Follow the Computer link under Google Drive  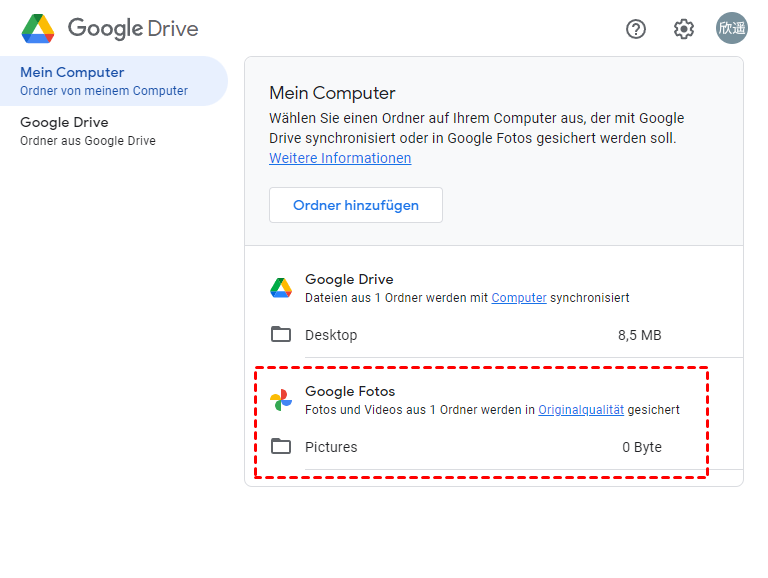click(519, 298)
